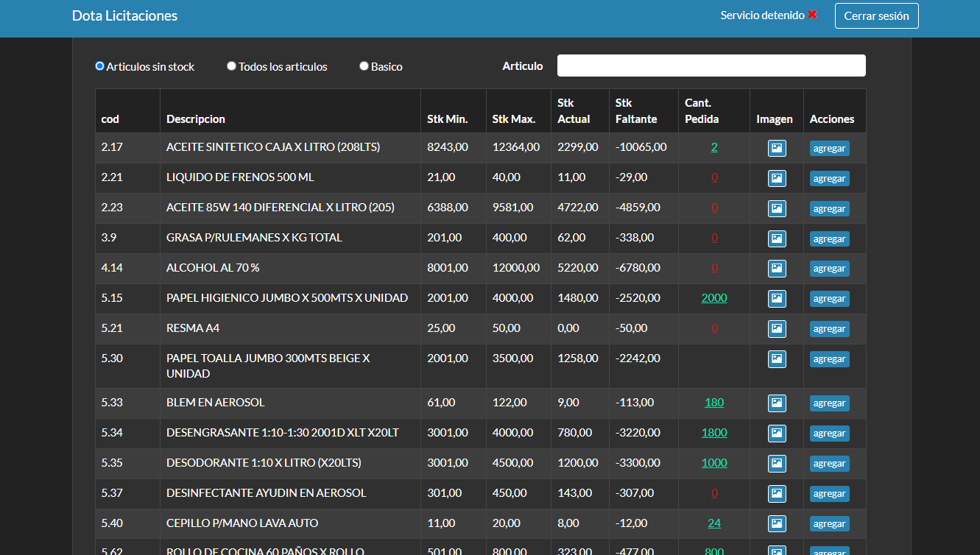Screen dimensions: 980x555
Task: Open Dota Licitaciones home title
Action: pos(124,15)
